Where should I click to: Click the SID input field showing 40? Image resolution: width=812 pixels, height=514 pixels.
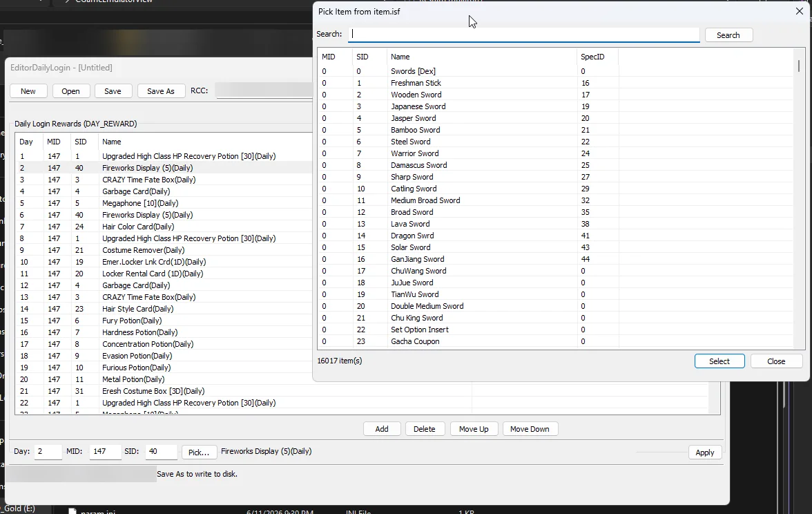[161, 452]
